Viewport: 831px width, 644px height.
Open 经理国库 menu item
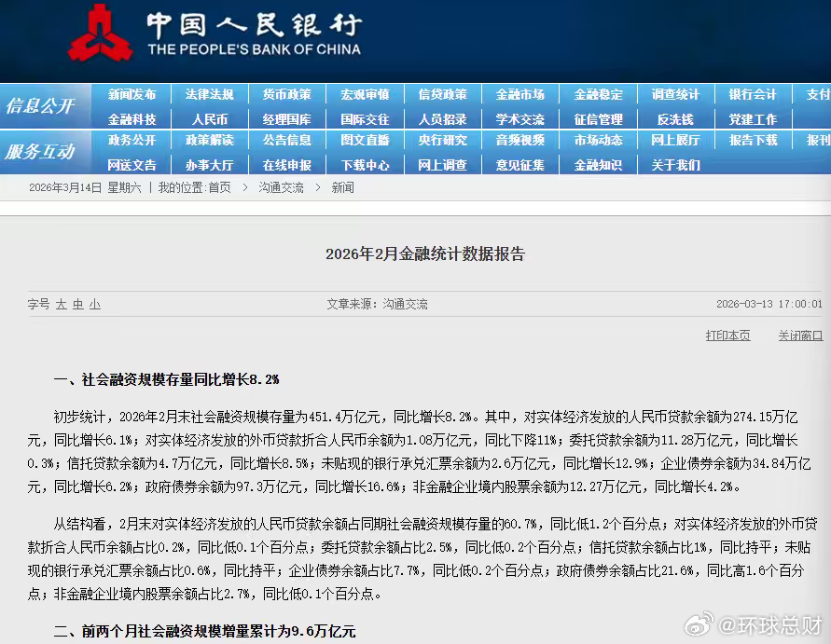coord(286,119)
